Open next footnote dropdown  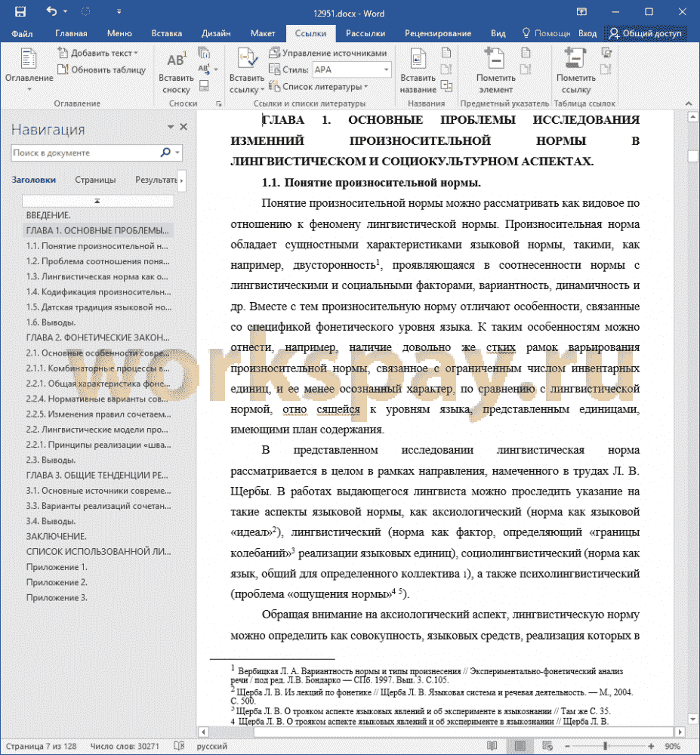[x=208, y=69]
